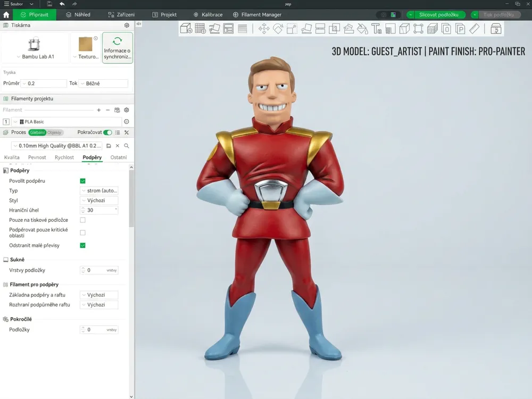Click the Hraniční úhel value field
532x399 pixels.
[99, 210]
